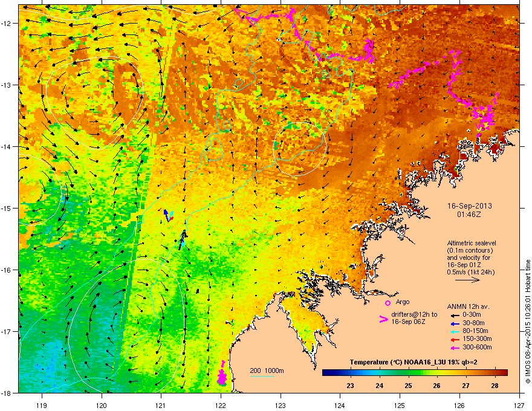Click the latitude axis label '-16'
The width and height of the screenshot is (532, 411).
(7, 270)
